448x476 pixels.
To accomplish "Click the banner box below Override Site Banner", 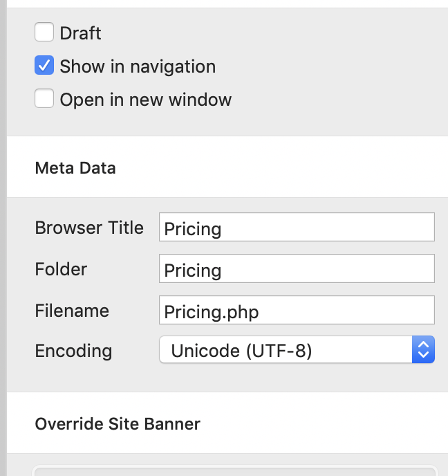I will (235, 470).
